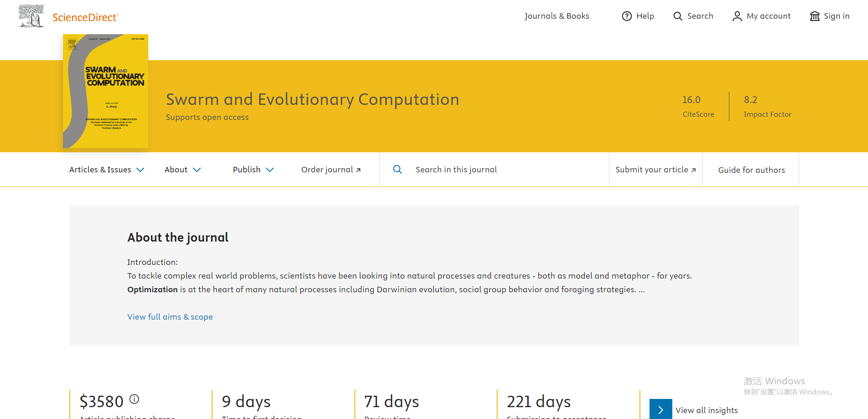Click the Order journal arrow icon

pos(359,170)
